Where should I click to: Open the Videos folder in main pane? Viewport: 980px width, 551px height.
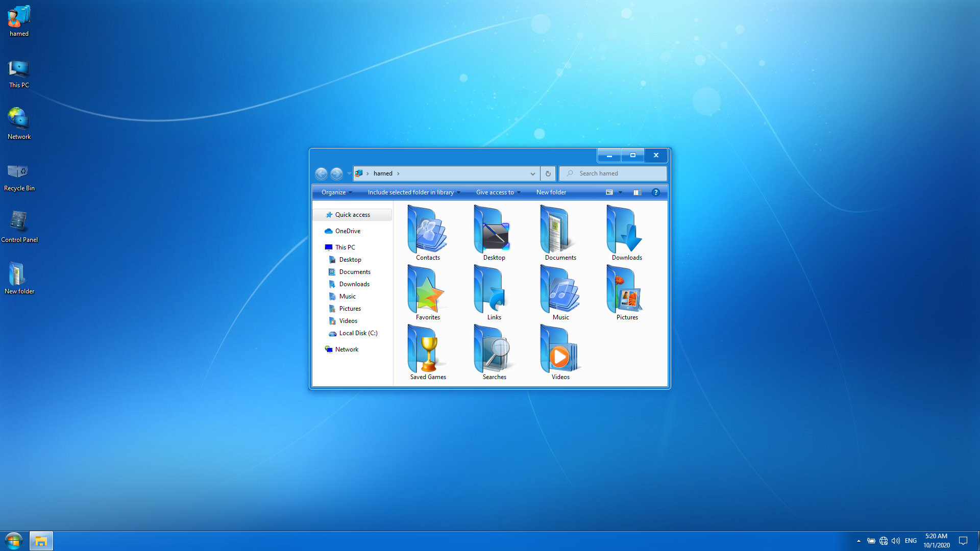pyautogui.click(x=560, y=352)
